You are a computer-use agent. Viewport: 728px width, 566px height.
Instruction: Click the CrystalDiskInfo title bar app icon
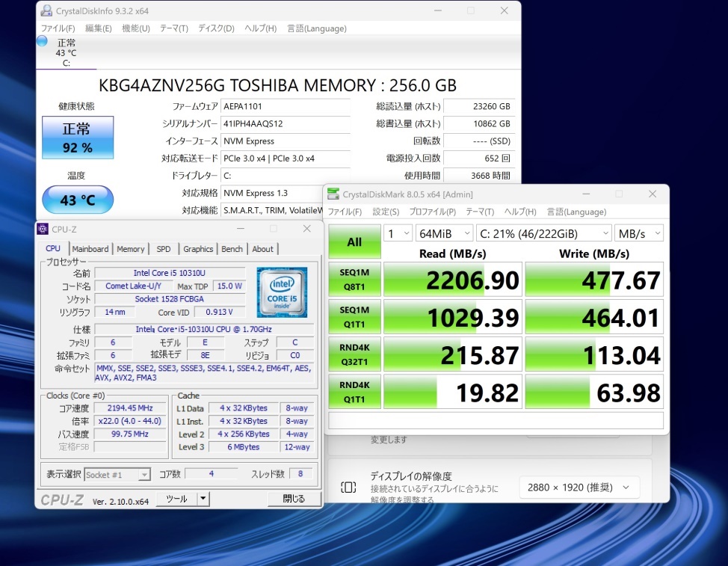click(x=46, y=10)
